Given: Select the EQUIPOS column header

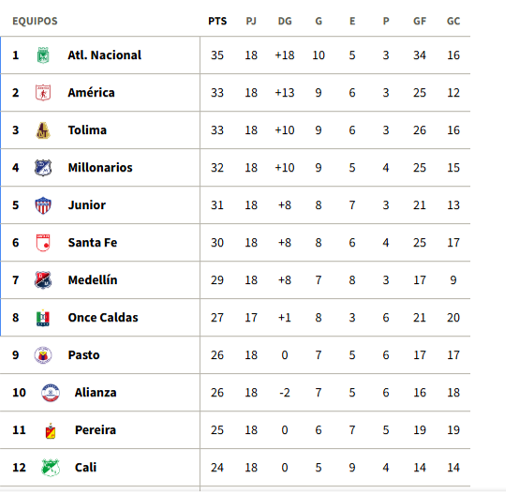Looking at the screenshot, I should [35, 21].
